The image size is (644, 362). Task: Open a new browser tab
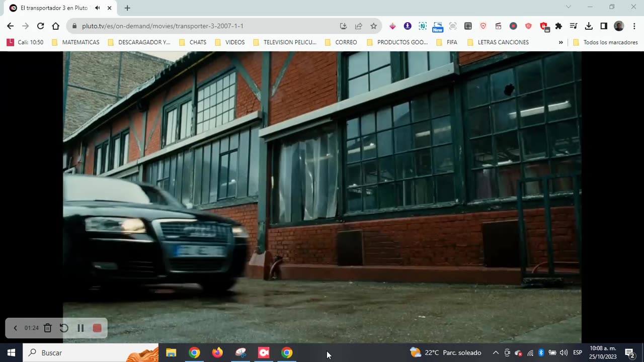coord(127,8)
